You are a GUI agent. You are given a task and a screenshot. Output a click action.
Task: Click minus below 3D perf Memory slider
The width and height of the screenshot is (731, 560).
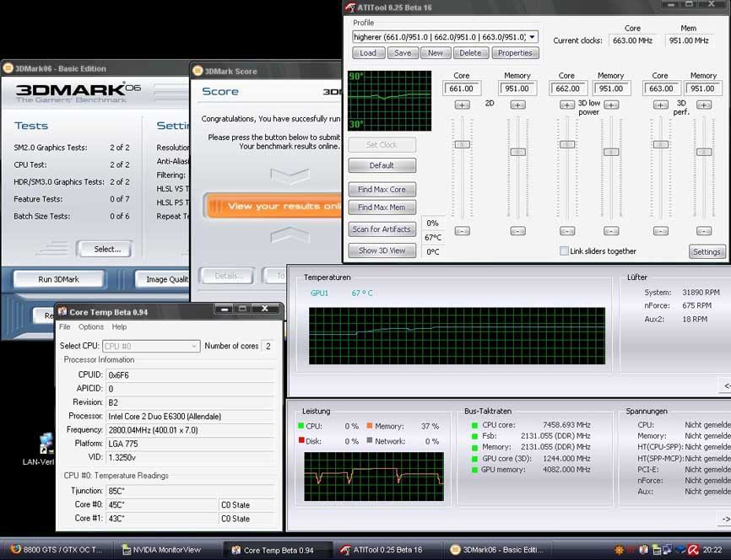tap(704, 230)
